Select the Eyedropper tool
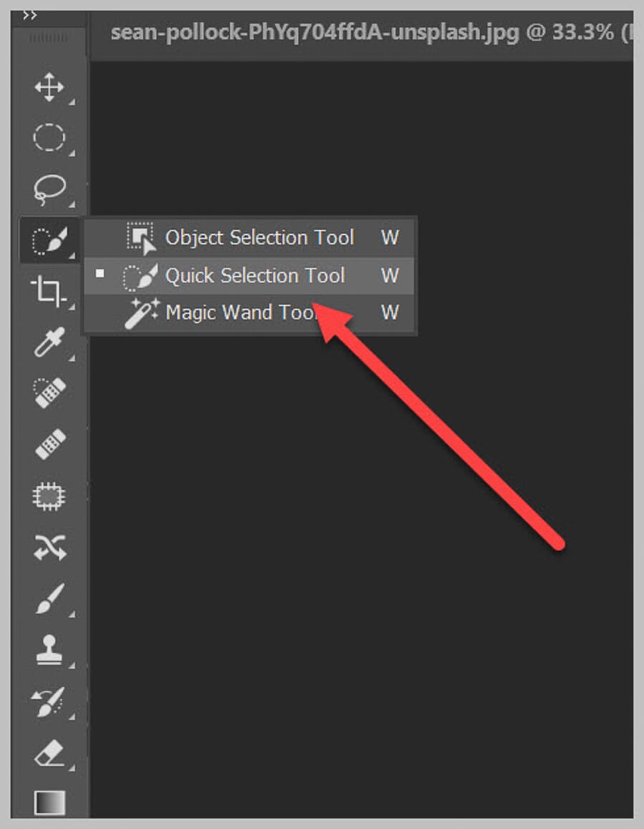Screen dimensions: 644x829 pos(49,342)
